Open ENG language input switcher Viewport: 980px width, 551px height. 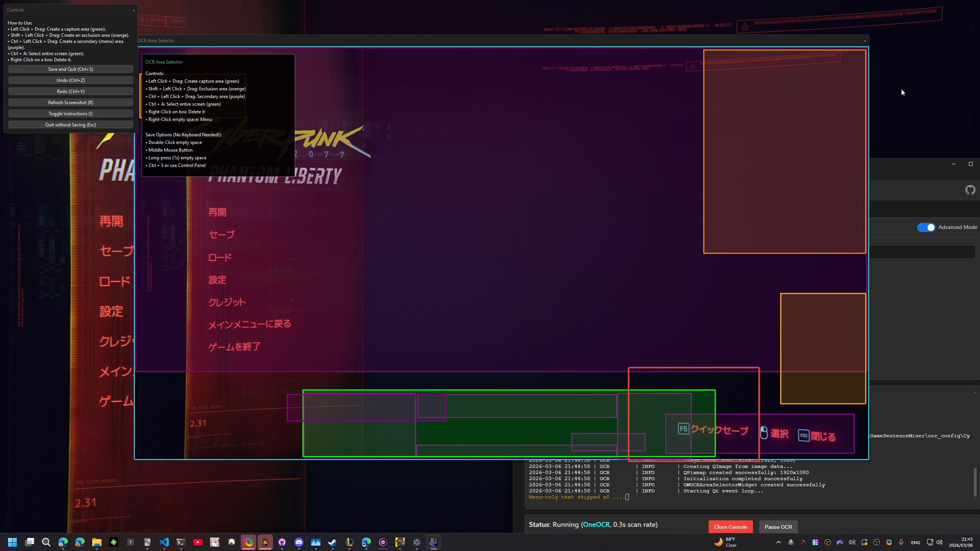pyautogui.click(x=915, y=542)
